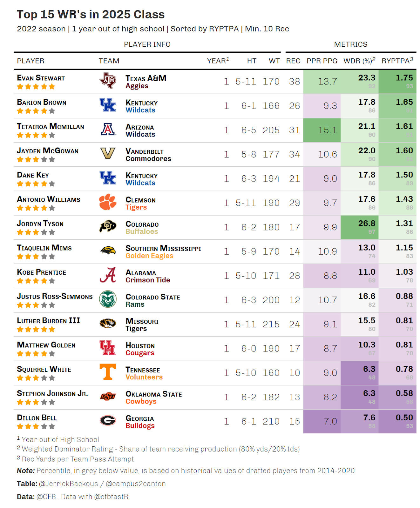Select Tetairoa McMillan's 15.1 PPR PPG cell
This screenshot has width=420, height=508.
[x=322, y=130]
